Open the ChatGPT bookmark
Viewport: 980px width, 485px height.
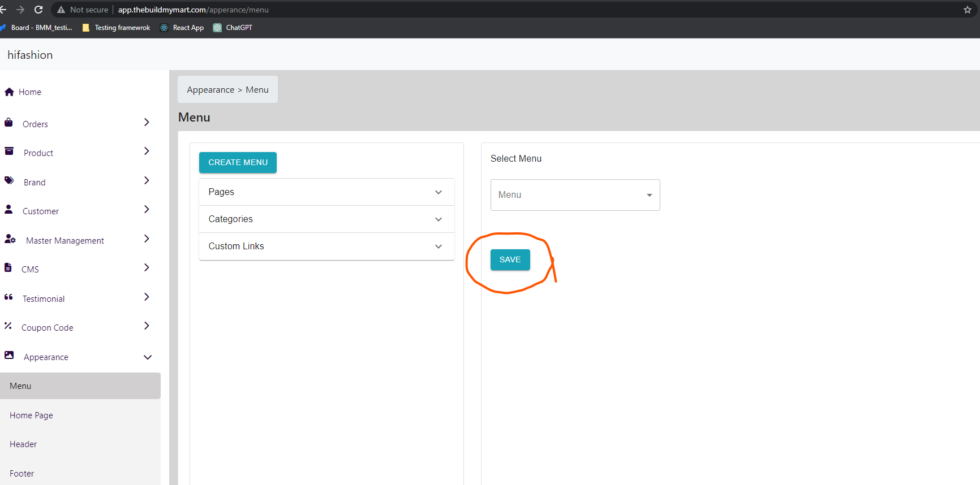pyautogui.click(x=233, y=28)
